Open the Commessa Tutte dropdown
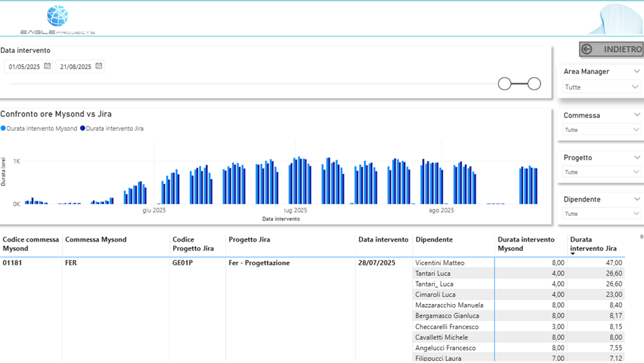This screenshot has width=644, height=363. pyautogui.click(x=601, y=130)
